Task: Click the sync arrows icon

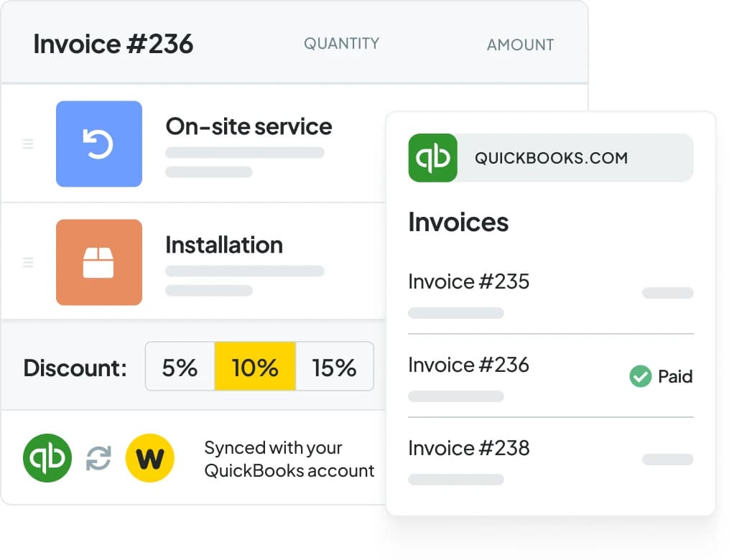Action: (98, 458)
